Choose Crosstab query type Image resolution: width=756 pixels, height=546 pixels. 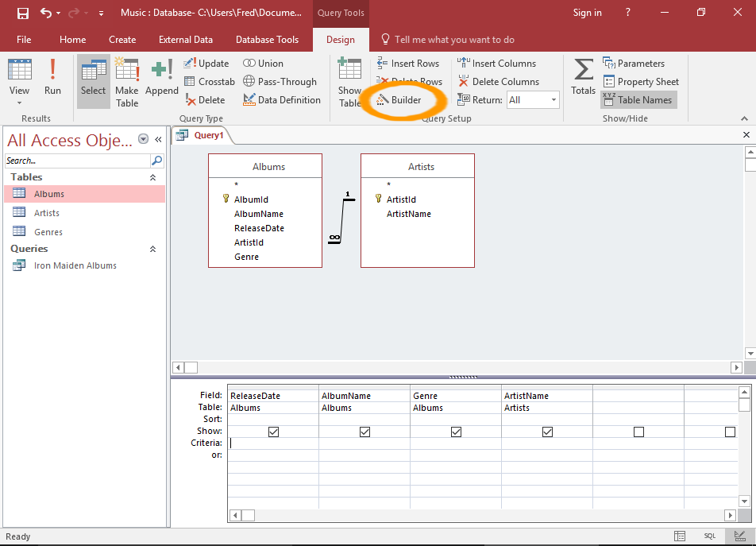point(210,82)
